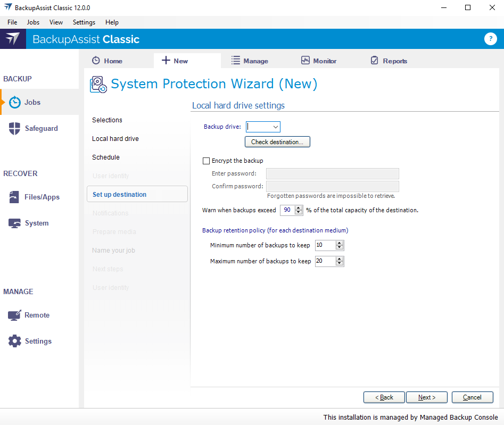Click the Settings gear icon
The height and width of the screenshot is (425, 504).
(x=14, y=341)
